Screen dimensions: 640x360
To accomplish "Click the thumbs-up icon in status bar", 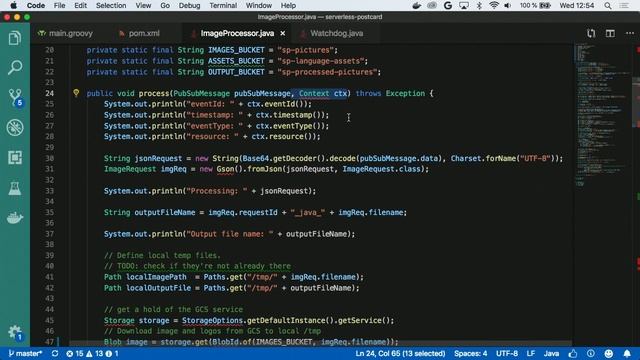I will pyautogui.click(x=573, y=353).
